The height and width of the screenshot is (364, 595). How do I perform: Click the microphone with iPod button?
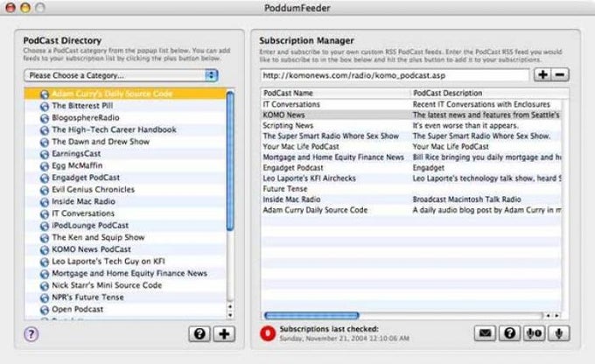tap(535, 333)
